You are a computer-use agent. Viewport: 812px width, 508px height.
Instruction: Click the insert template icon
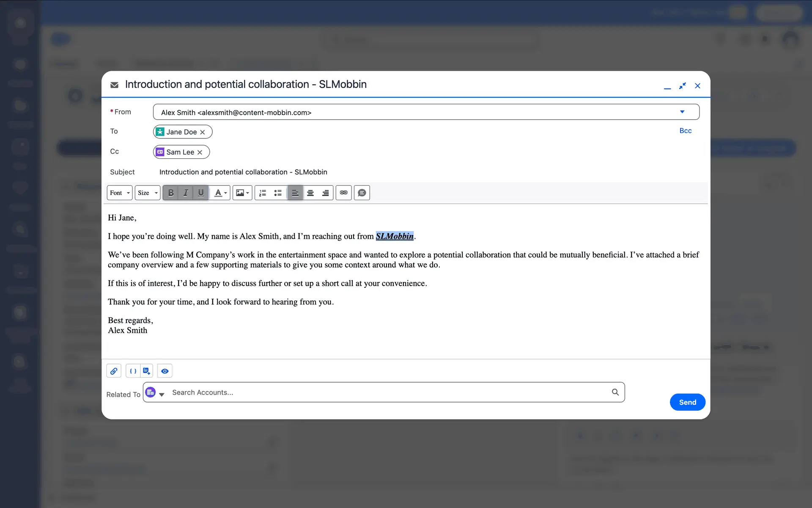point(146,371)
